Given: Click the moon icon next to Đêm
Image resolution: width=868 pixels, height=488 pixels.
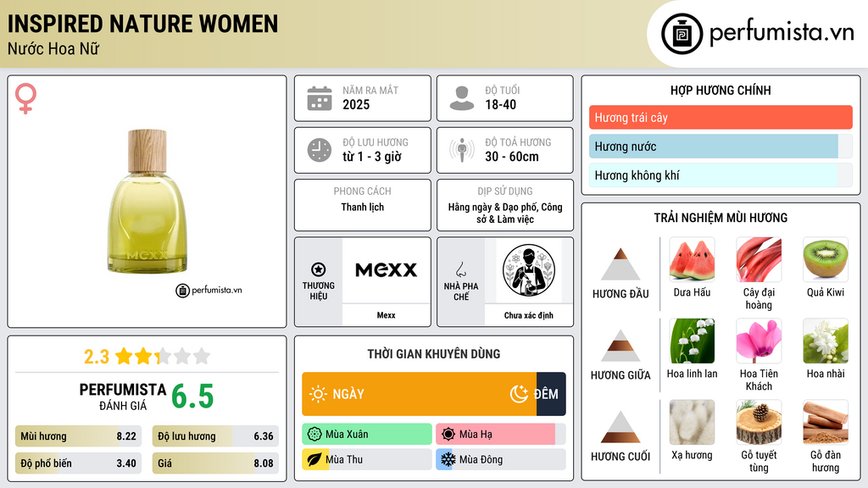Looking at the screenshot, I should click(x=519, y=394).
